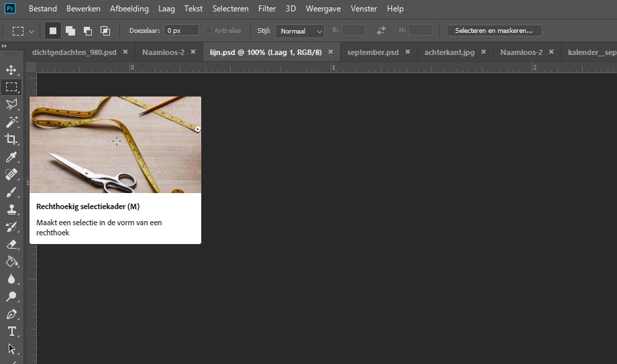Image resolution: width=617 pixels, height=364 pixels.
Task: Close the september.psd tab
Action: [x=408, y=52]
